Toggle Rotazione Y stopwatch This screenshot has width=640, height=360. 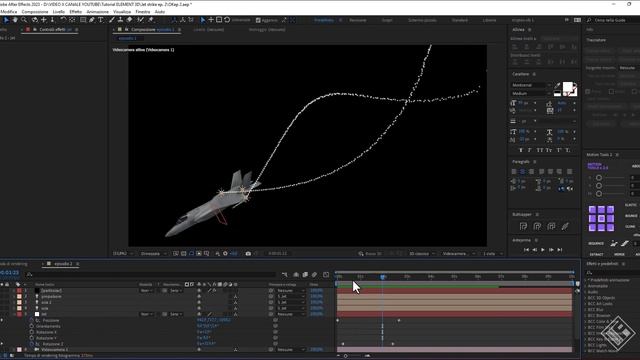32,338
